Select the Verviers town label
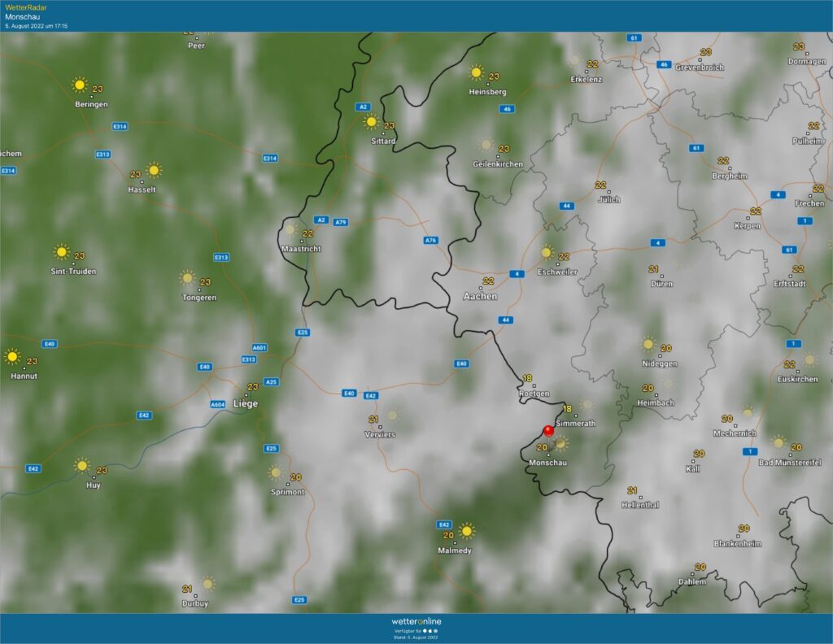833x644 pixels. pyautogui.click(x=380, y=434)
